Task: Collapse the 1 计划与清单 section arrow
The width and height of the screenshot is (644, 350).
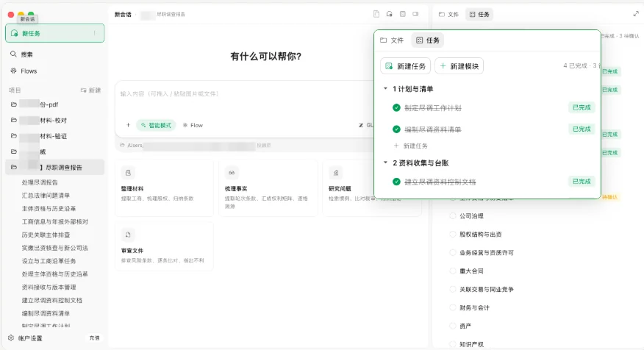Action: pyautogui.click(x=385, y=88)
